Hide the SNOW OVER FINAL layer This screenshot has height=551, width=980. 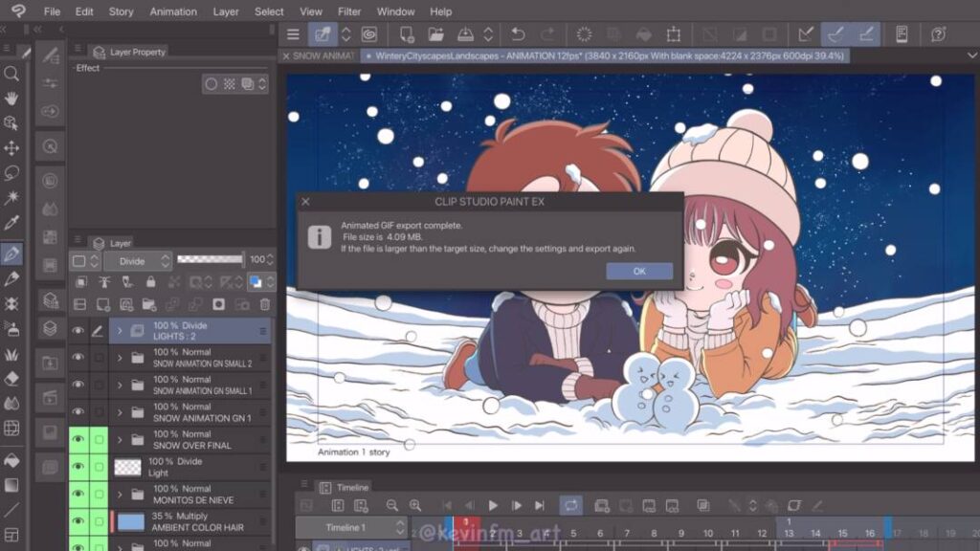pos(78,439)
